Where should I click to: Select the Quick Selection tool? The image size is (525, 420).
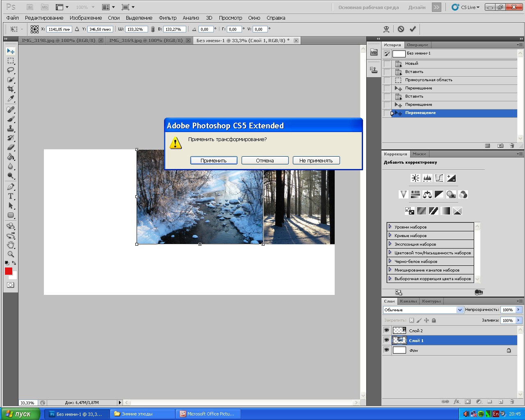point(11,80)
